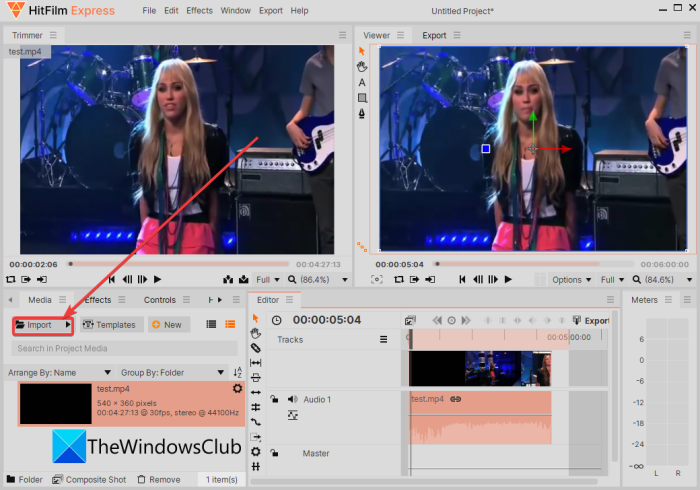
Task: Open Trimmer zoom percentage dropdown
Action: pos(318,280)
